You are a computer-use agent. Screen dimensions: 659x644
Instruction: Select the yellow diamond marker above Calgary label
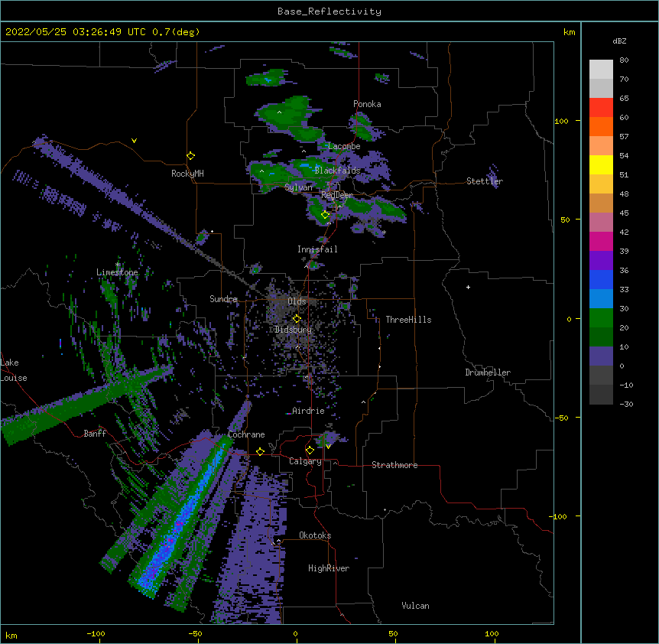(310, 450)
